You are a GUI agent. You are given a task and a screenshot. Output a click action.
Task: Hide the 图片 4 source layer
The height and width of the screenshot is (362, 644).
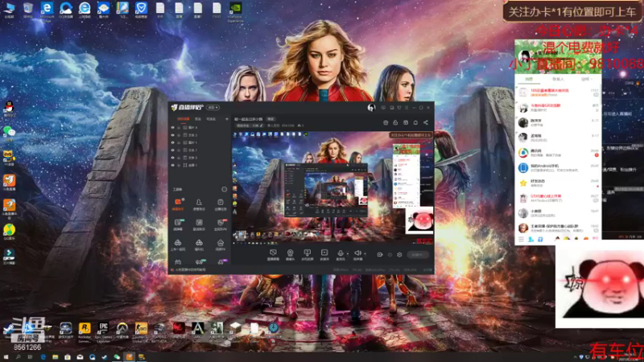pyautogui.click(x=172, y=128)
